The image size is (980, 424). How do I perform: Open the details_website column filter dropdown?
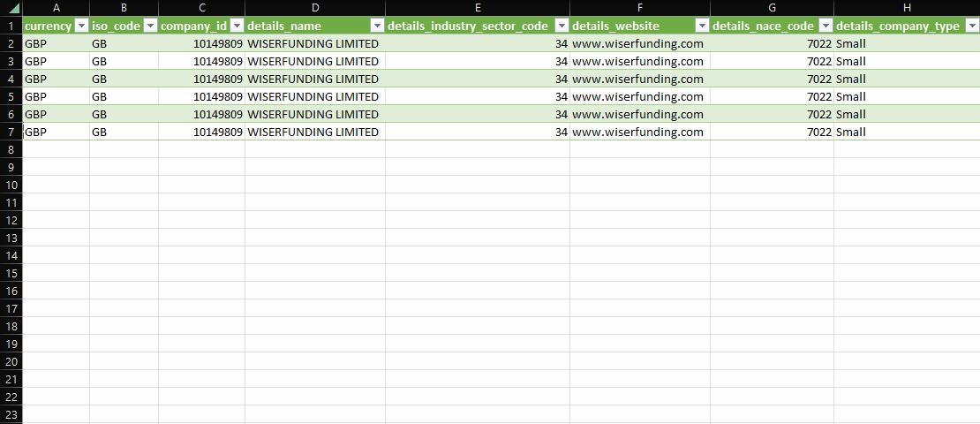pyautogui.click(x=701, y=26)
